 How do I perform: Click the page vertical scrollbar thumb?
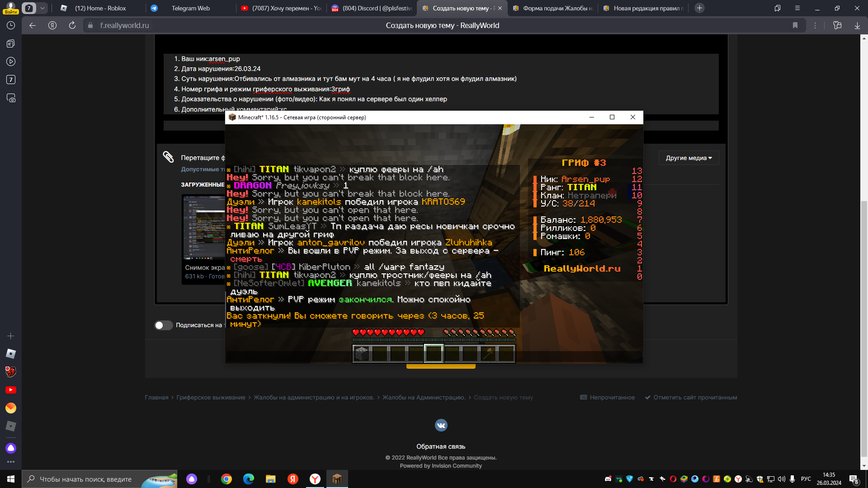864,328
